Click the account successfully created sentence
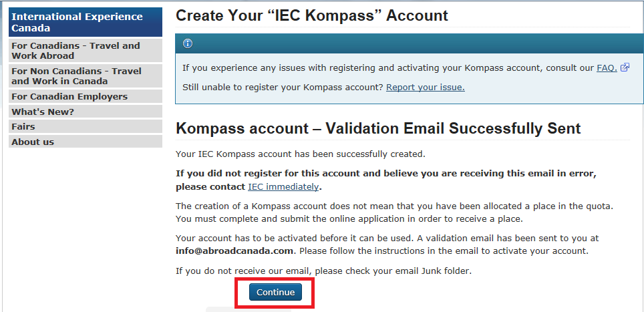 300,154
